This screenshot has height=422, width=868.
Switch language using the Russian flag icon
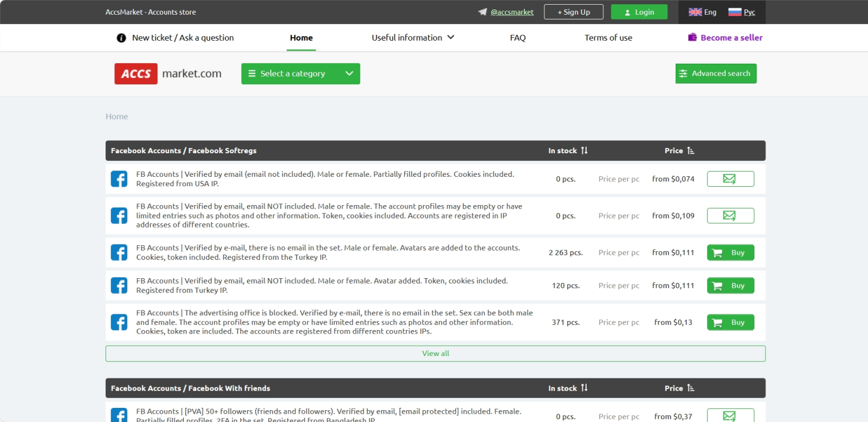tap(734, 12)
